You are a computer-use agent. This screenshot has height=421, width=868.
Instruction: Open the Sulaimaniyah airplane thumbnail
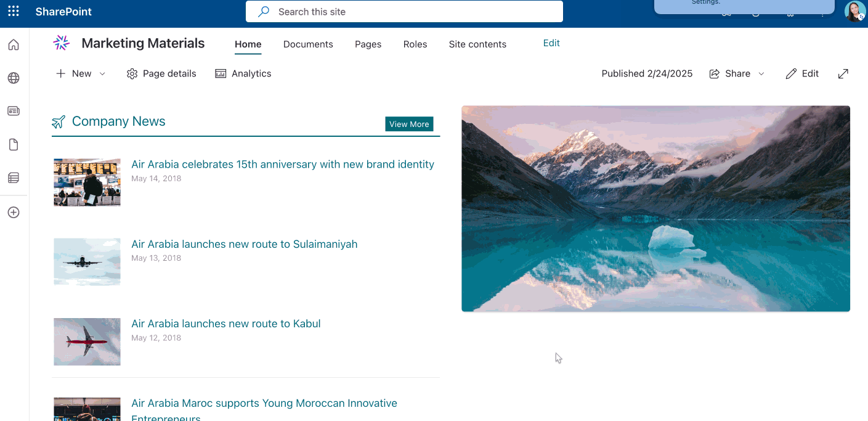click(87, 262)
